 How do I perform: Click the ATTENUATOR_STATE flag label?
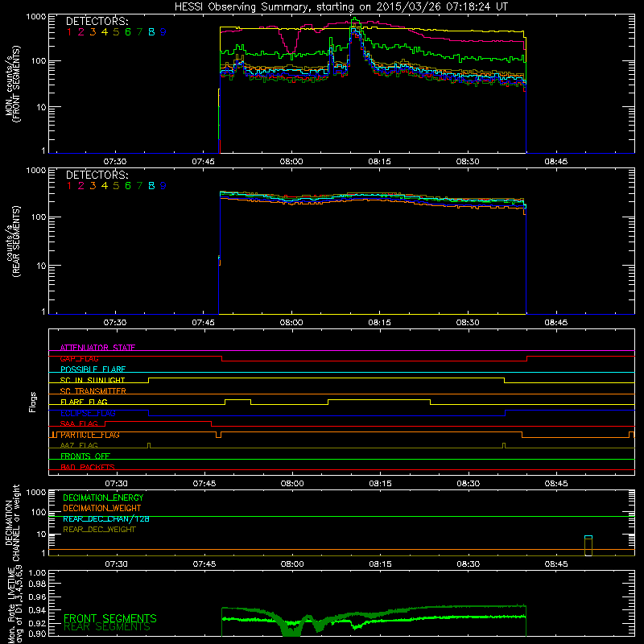(97, 348)
